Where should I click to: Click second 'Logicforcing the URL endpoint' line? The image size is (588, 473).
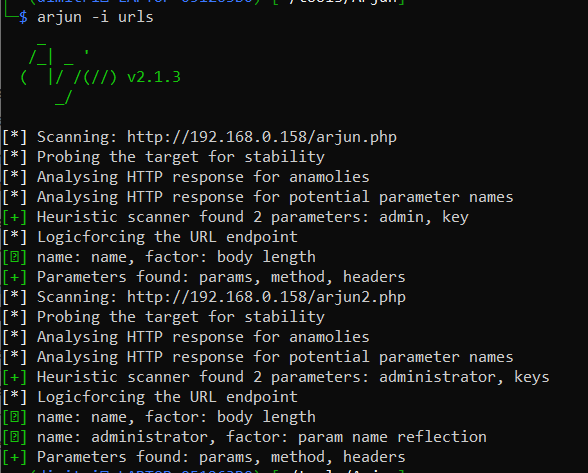[x=167, y=397]
